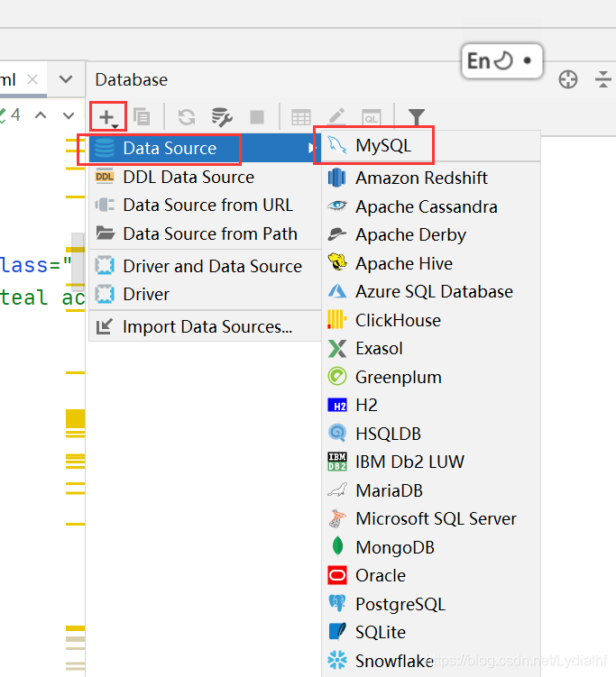
Task: Select Amazon Redshift data source
Action: (431, 178)
